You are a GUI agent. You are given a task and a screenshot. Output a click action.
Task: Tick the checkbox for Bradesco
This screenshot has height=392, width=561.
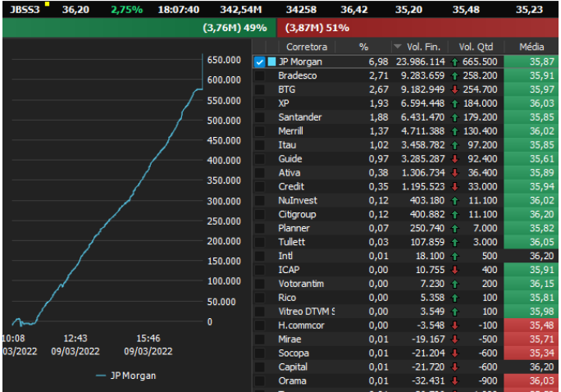pos(259,75)
